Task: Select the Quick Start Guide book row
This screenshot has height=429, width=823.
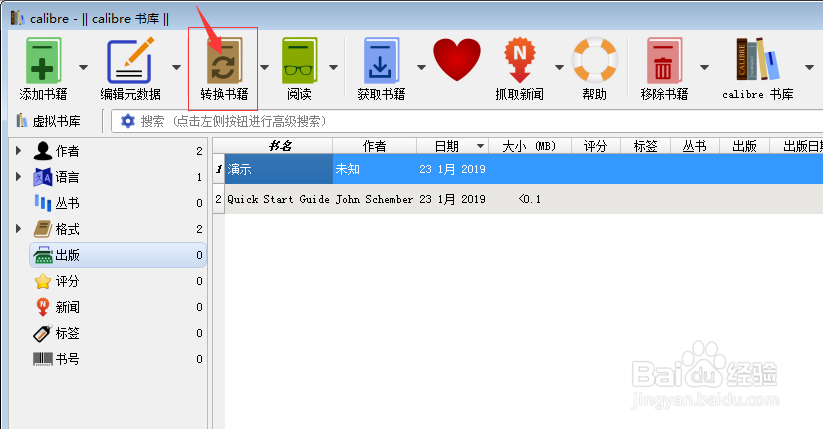Action: (x=279, y=199)
